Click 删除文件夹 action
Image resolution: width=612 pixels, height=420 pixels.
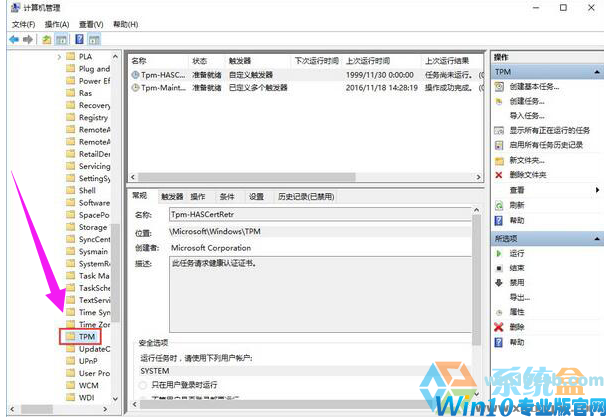click(x=528, y=175)
